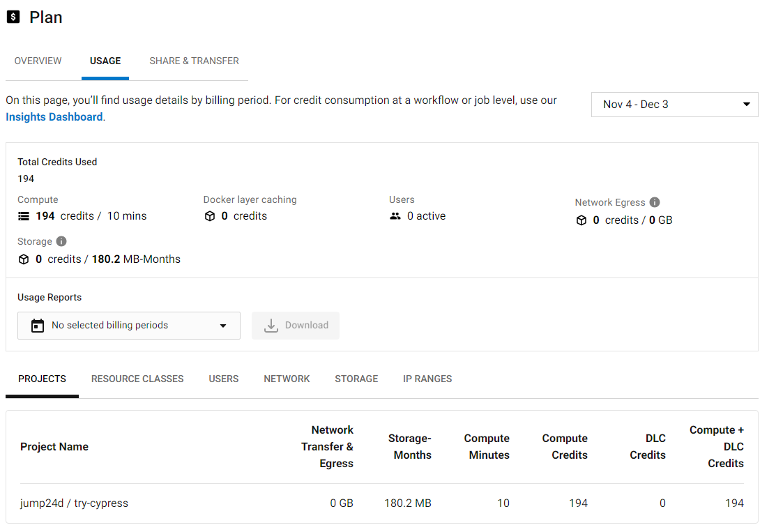The height and width of the screenshot is (532, 776).
Task: Click the Compute Credits column header
Action: 565,446
